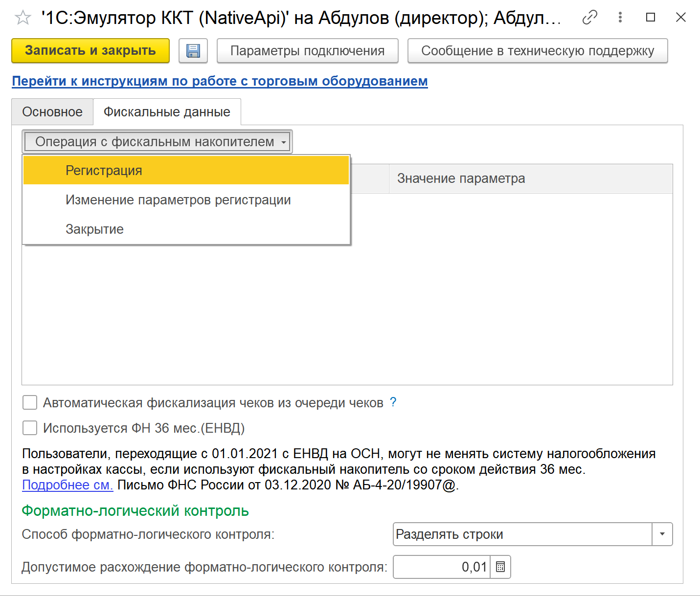Save settings with the floppy disk icon
The height and width of the screenshot is (596, 700).
[193, 51]
